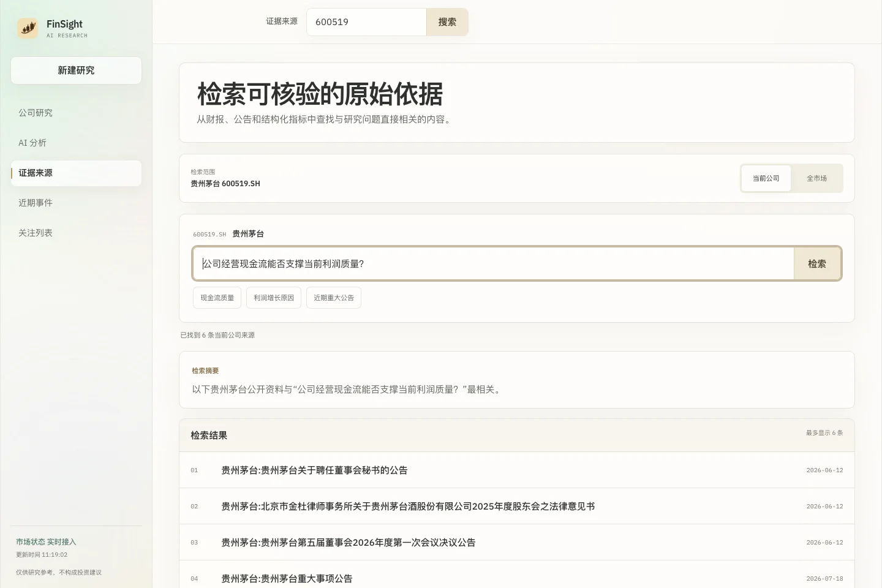Click the research question input field
Screen dimensions: 882x588
coord(494,263)
